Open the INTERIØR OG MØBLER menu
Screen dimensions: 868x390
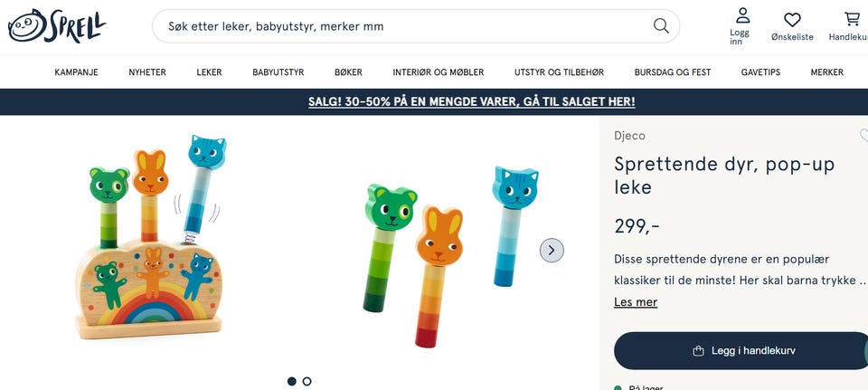[x=439, y=72]
